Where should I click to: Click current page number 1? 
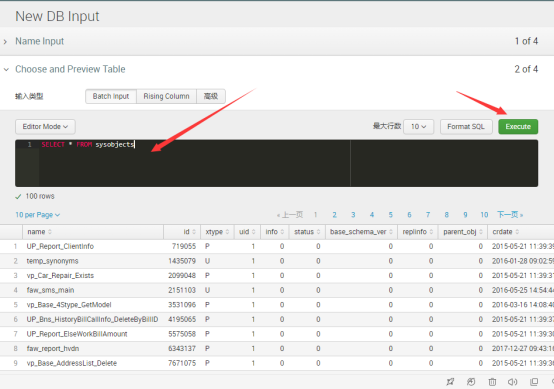coord(316,215)
